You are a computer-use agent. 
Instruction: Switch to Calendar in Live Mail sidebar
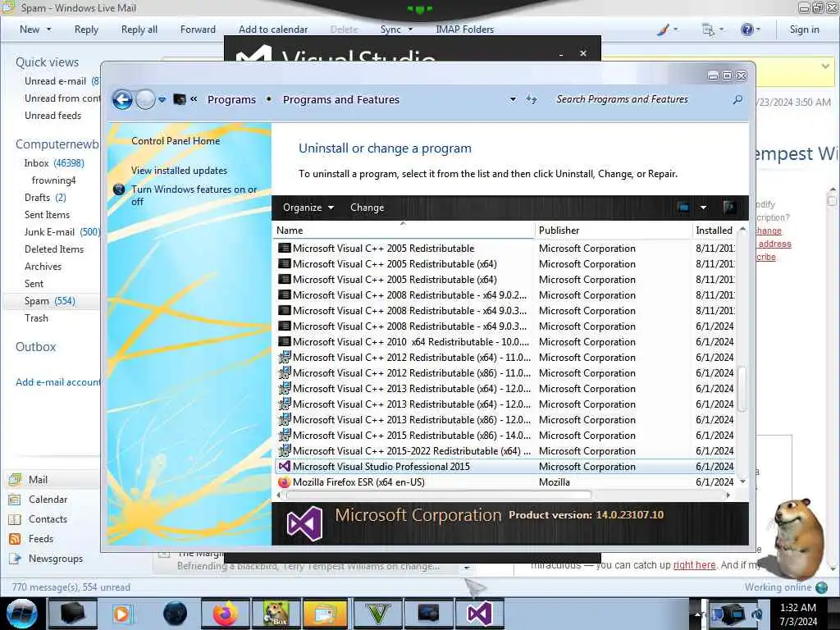48,500
